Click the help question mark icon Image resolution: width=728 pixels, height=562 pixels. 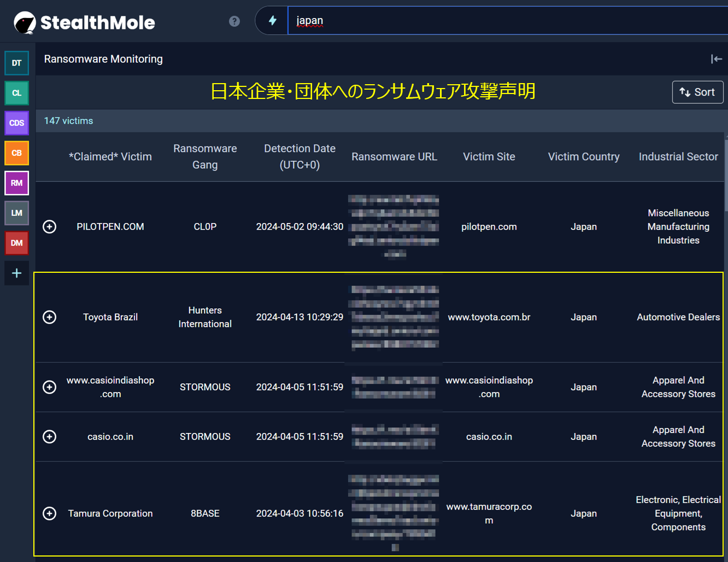(x=234, y=21)
